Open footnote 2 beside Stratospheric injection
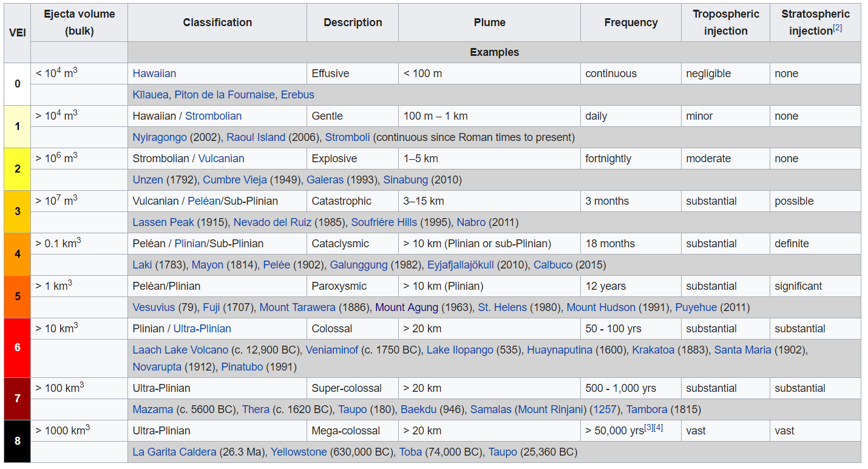Viewport: 868px width, 469px height. [x=837, y=28]
